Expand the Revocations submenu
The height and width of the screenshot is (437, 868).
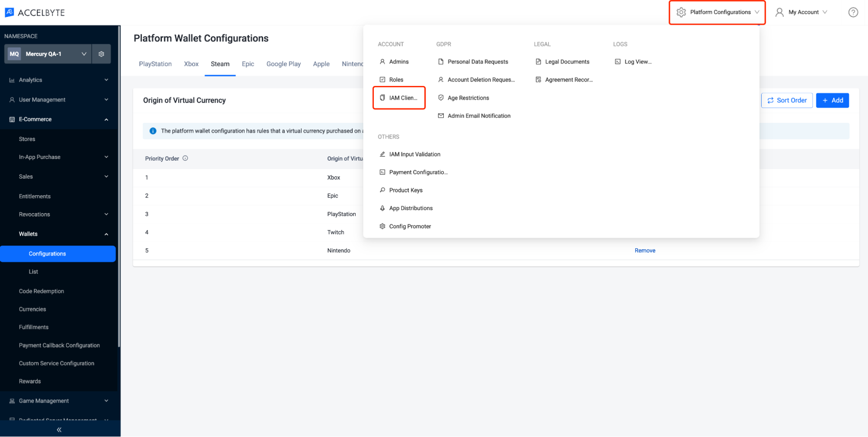click(106, 214)
